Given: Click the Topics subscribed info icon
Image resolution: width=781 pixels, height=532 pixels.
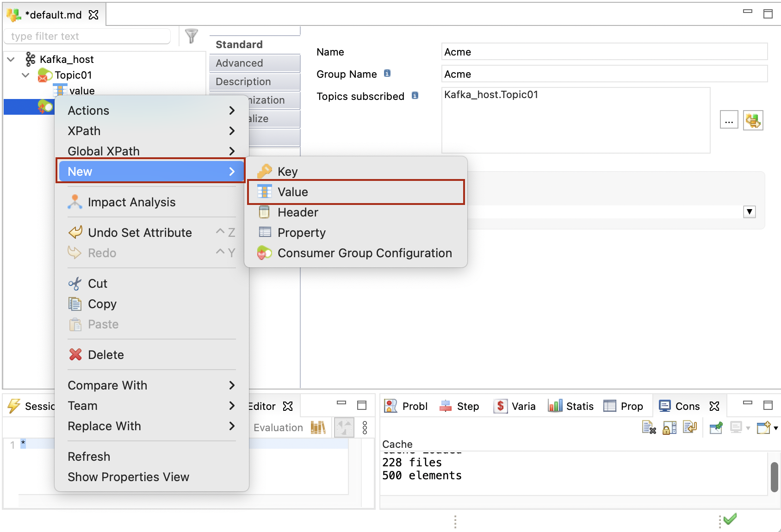Looking at the screenshot, I should (415, 96).
